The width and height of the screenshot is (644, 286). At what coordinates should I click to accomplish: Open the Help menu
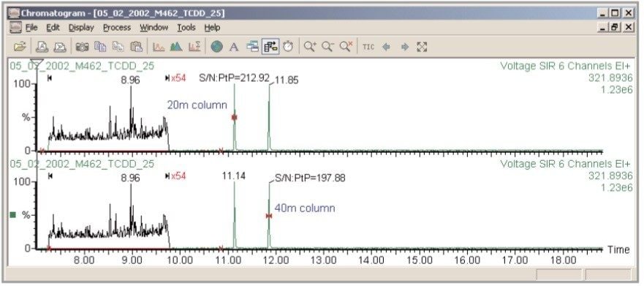(212, 28)
